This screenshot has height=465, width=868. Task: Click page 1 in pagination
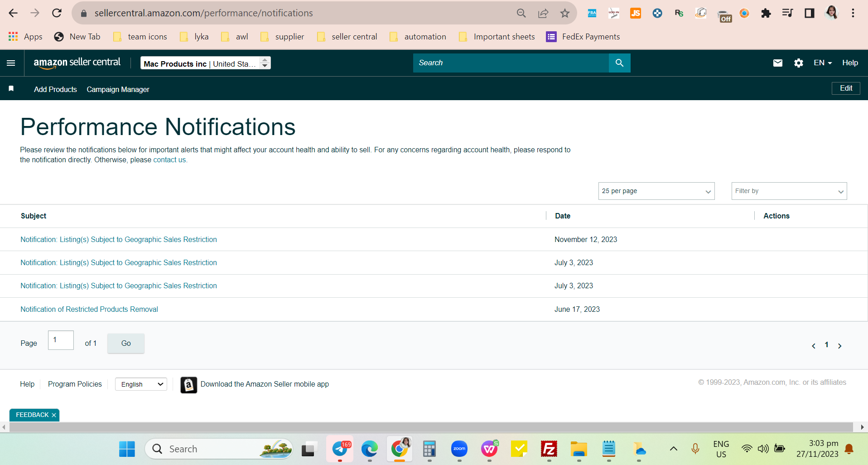tap(826, 345)
